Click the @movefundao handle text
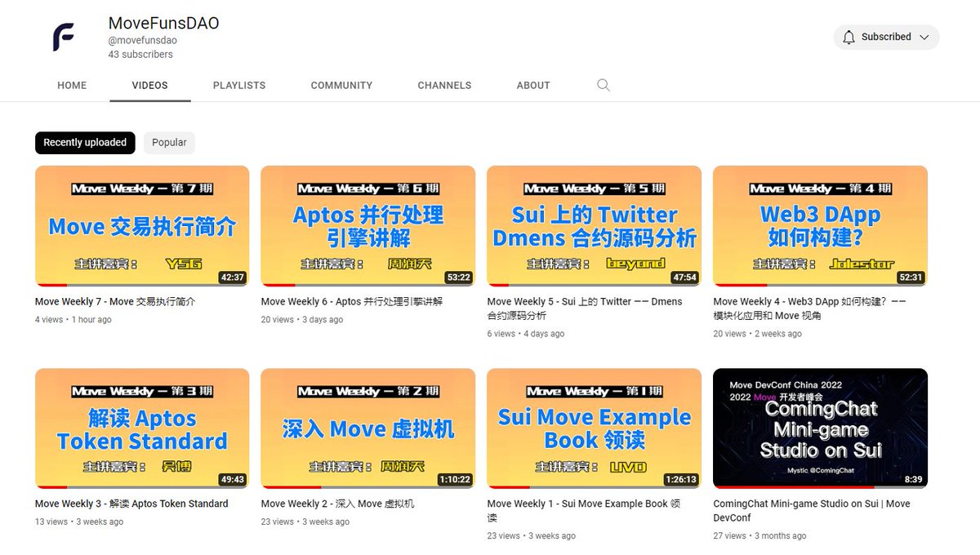 [143, 40]
